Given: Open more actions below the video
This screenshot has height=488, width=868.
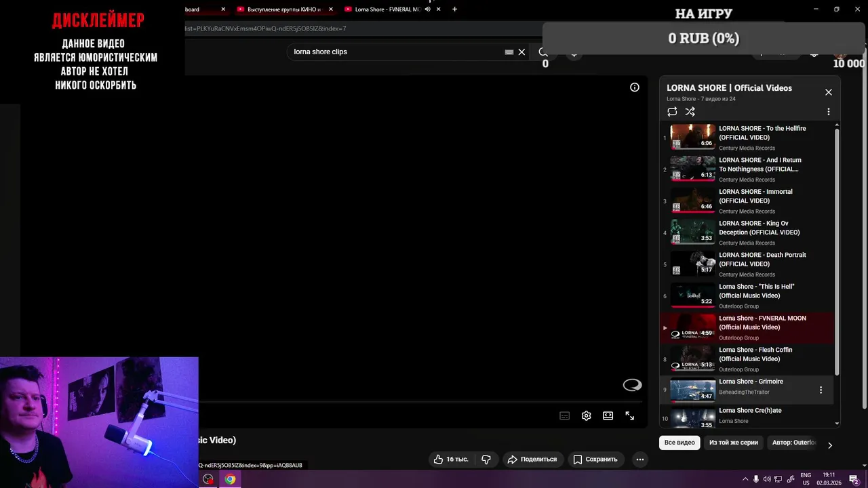Looking at the screenshot, I should tap(639, 459).
